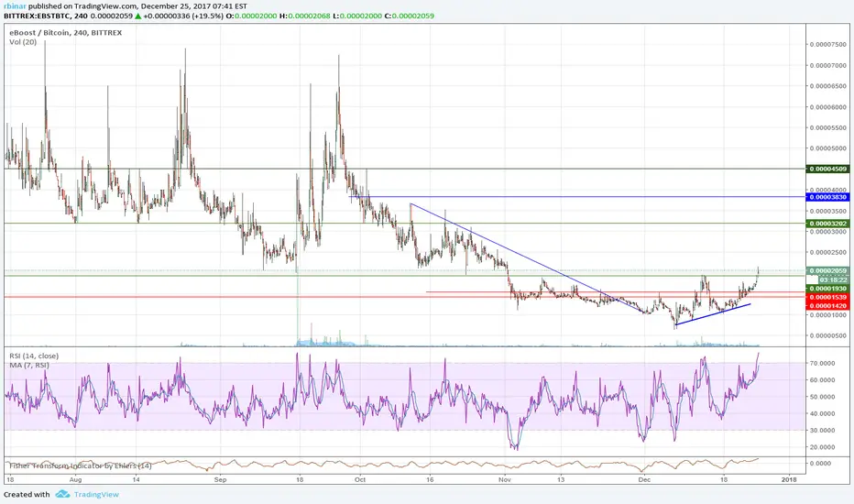Click the 20.0000 RSI axis value
This screenshot has width=854, height=504.
[x=823, y=447]
